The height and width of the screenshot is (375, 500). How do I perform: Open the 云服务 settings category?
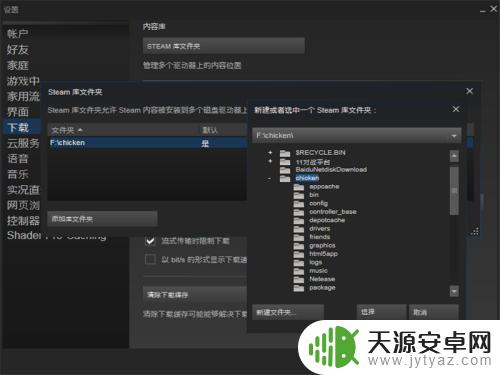(x=23, y=143)
